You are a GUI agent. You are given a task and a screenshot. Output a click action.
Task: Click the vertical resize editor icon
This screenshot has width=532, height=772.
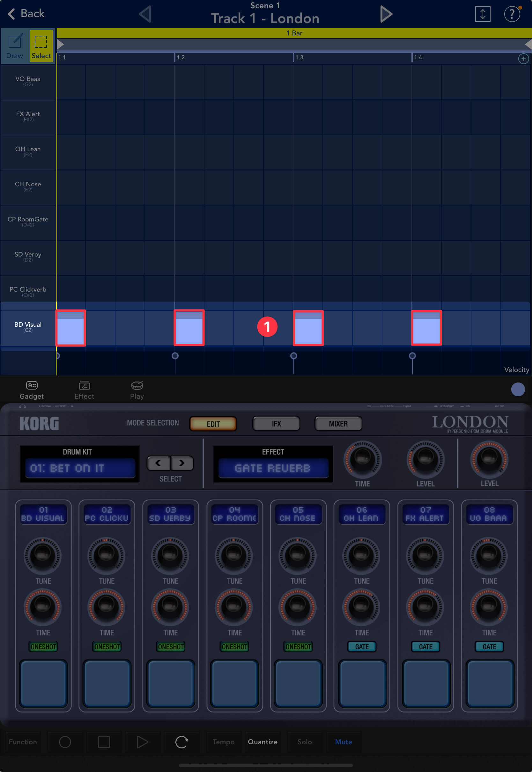(482, 14)
